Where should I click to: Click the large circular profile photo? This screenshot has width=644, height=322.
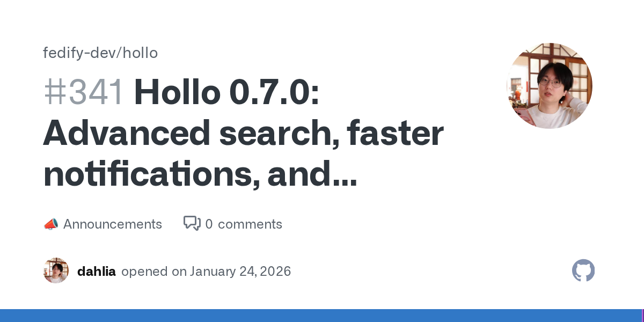[549, 86]
